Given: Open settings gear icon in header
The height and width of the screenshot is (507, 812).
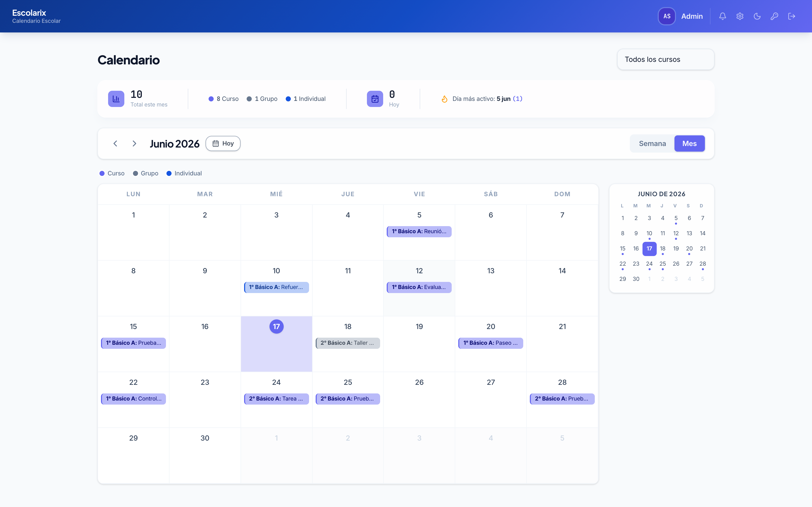Looking at the screenshot, I should [x=740, y=16].
